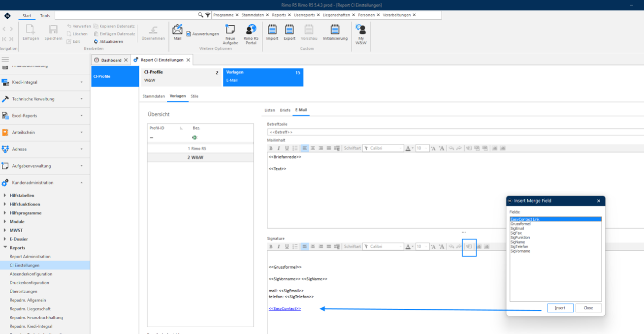
Task: Select row 1 Rimo R5 in Übersicht
Action: point(200,149)
